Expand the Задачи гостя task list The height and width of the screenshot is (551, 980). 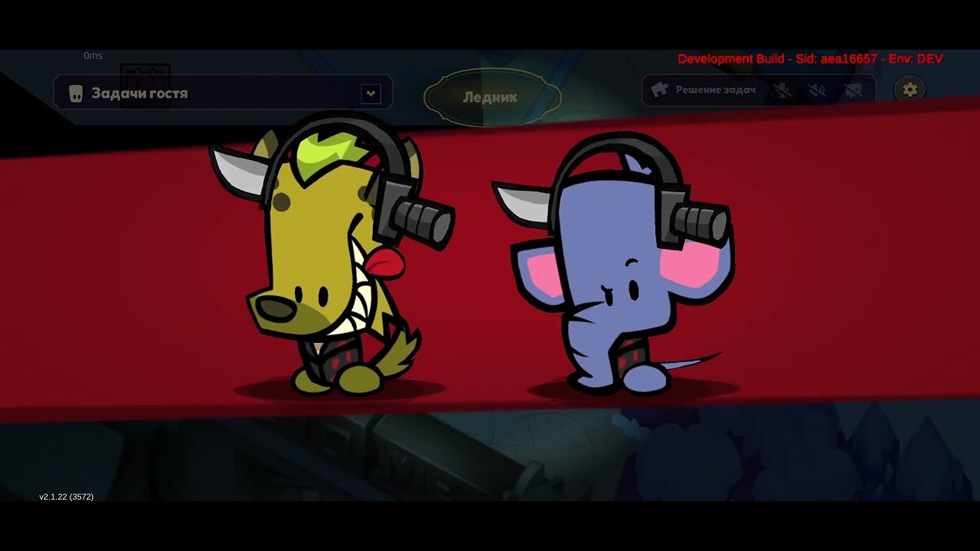click(371, 93)
